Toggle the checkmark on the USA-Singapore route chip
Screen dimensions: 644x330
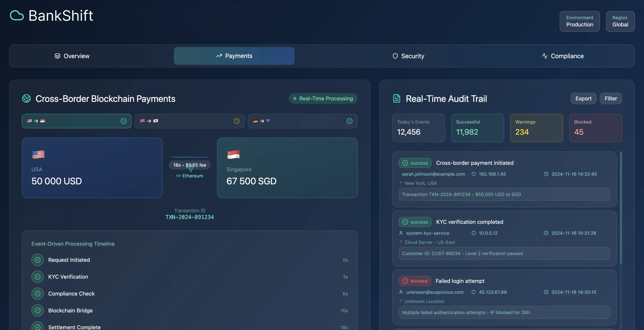[x=124, y=121]
